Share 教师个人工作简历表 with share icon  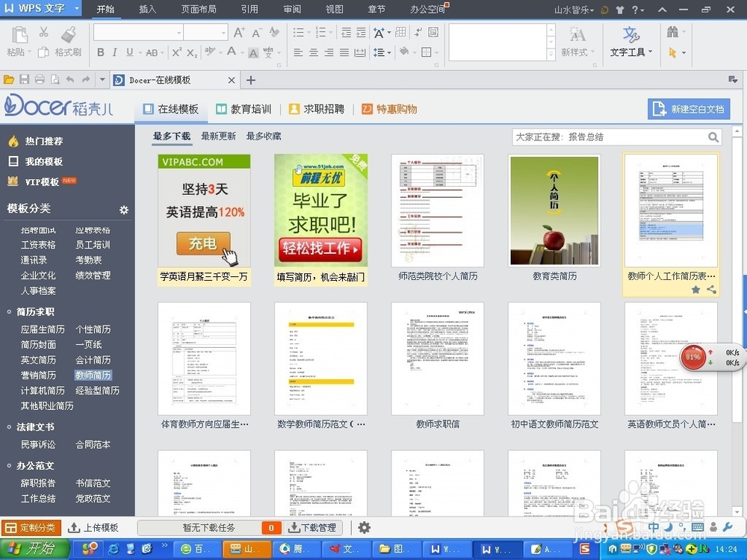coord(711,289)
